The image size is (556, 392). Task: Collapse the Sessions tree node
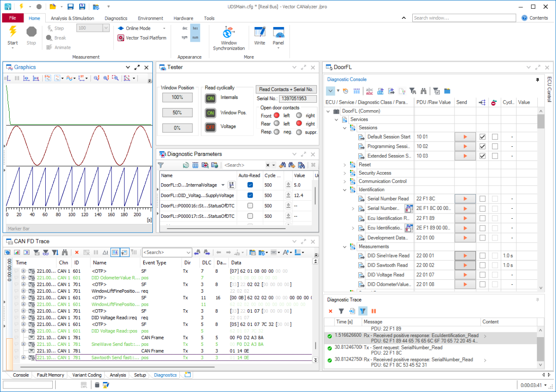tap(345, 128)
